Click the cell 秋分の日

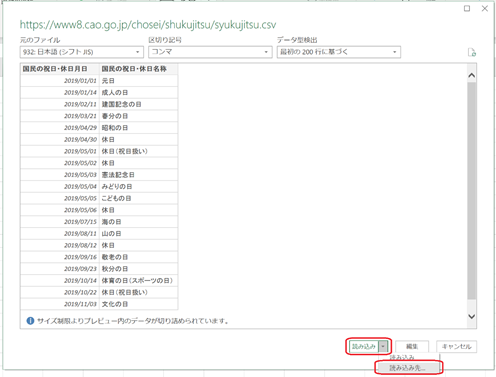tap(138, 269)
